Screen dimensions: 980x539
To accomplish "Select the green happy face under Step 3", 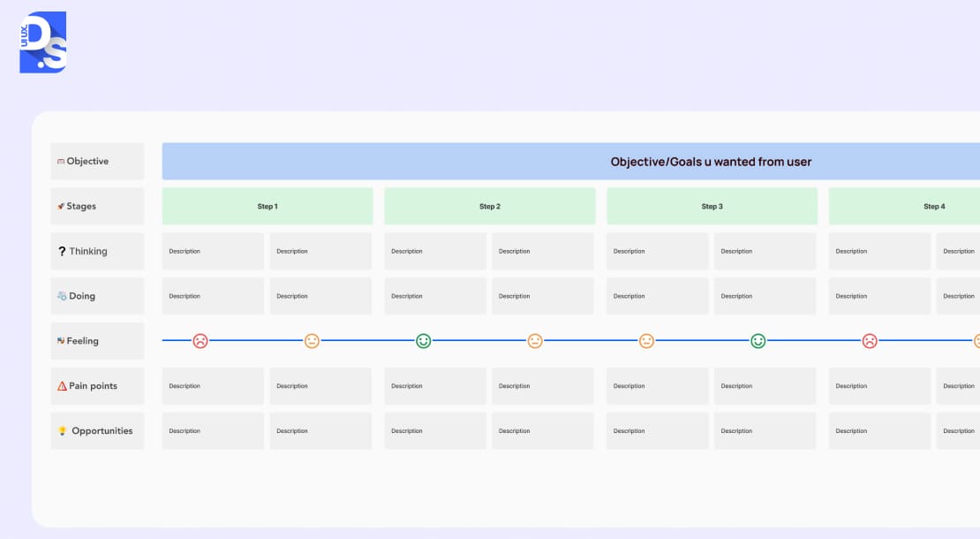I will coord(758,341).
